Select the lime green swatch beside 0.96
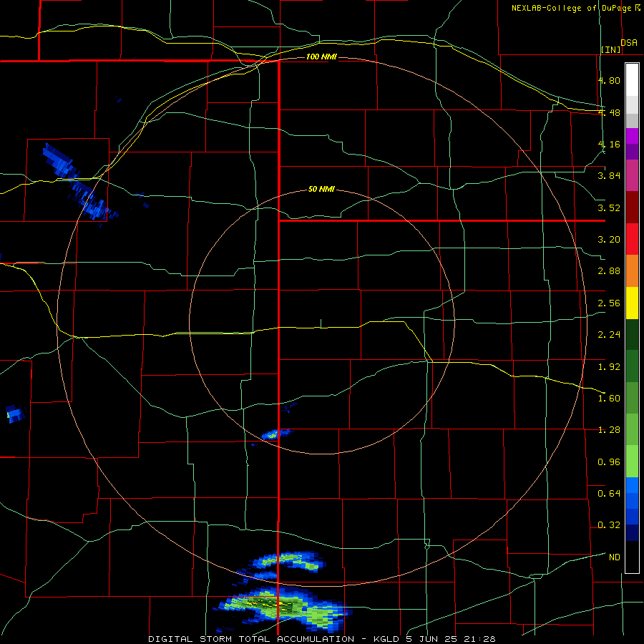The height and width of the screenshot is (644, 644). pyautogui.click(x=632, y=462)
